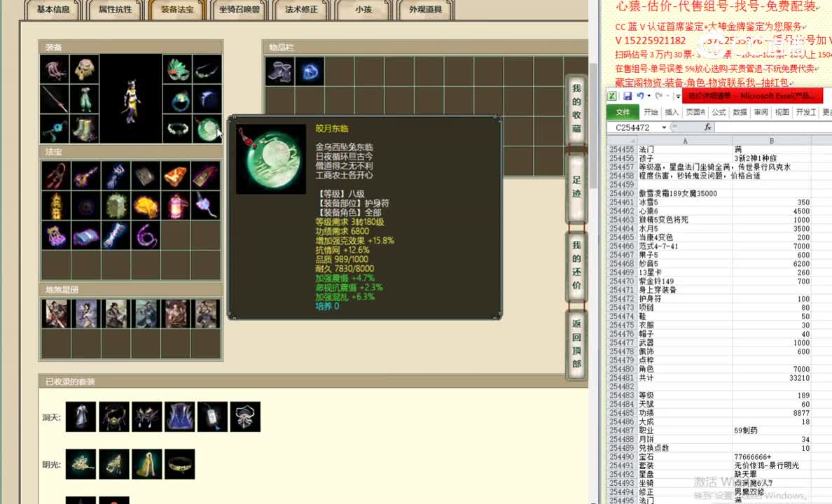The height and width of the screenshot is (504, 832).
Task: Select the total value cell 33210
Action: [x=772, y=378]
